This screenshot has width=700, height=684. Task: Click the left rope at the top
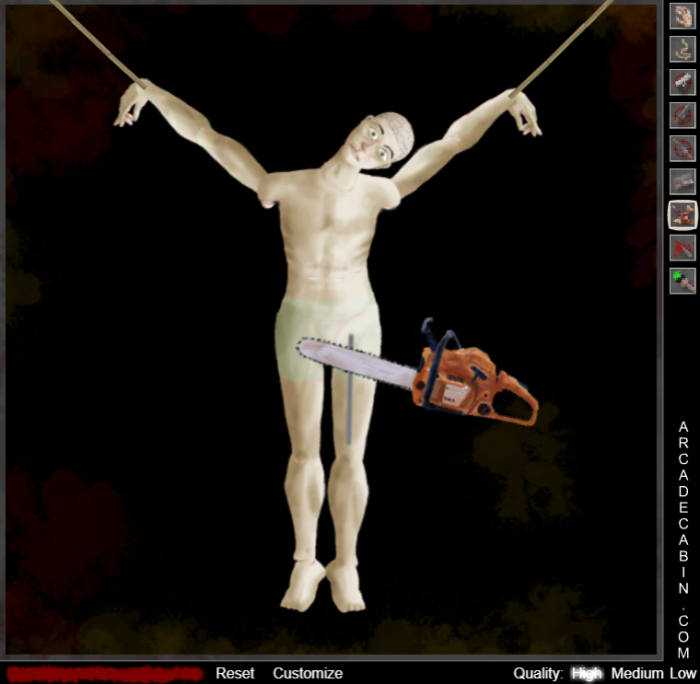pos(95,40)
